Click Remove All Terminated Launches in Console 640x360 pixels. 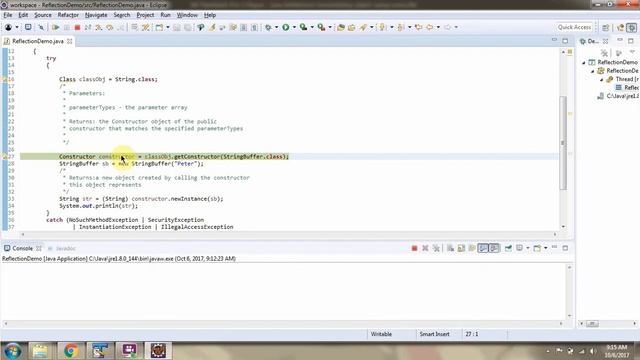(x=436, y=248)
